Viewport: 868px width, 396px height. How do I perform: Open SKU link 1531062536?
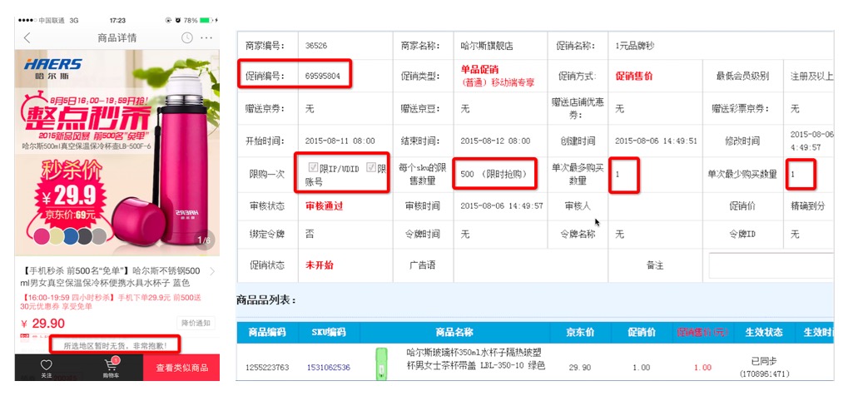point(327,367)
